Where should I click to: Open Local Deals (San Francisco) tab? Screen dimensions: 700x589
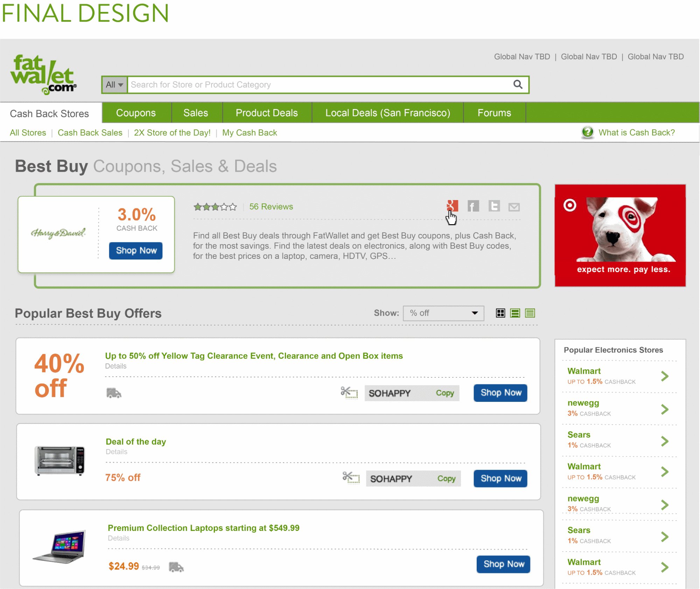point(387,113)
